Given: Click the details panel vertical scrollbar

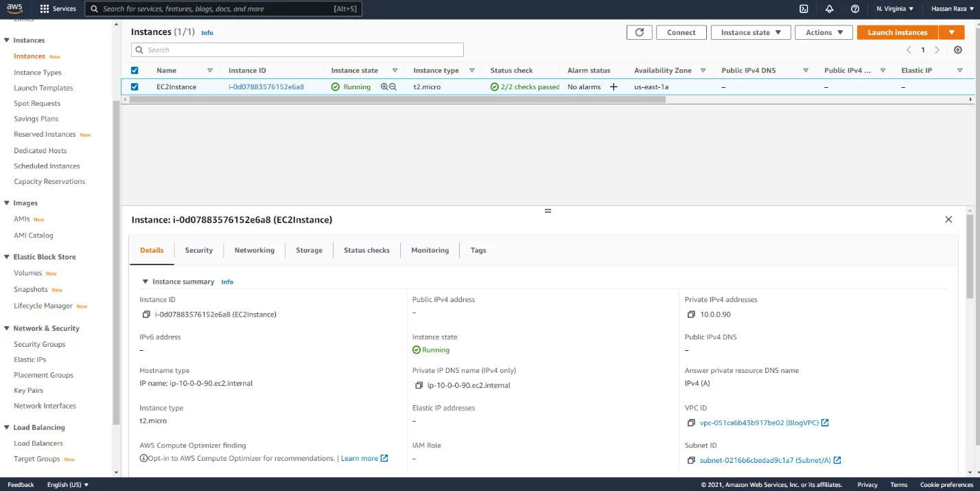Looking at the screenshot, I should 970,256.
